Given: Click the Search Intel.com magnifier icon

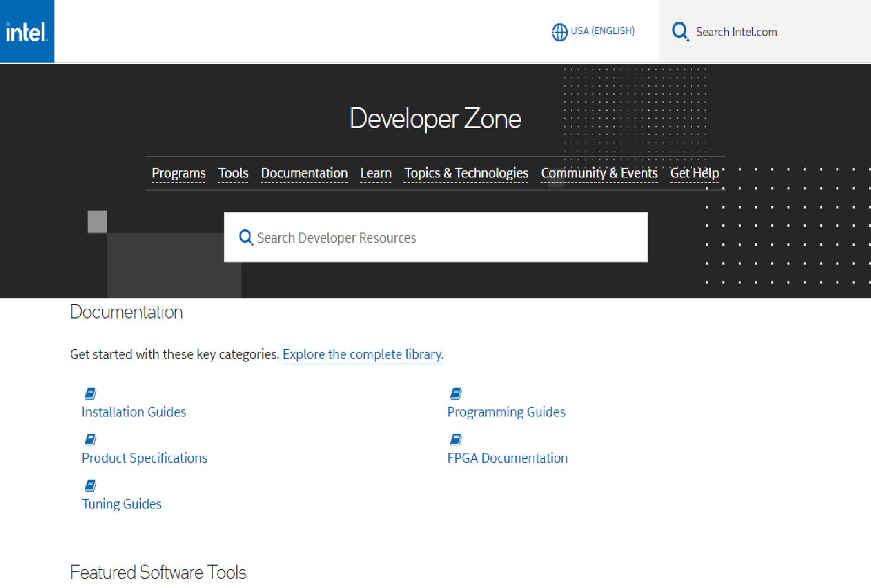Looking at the screenshot, I should [x=680, y=32].
